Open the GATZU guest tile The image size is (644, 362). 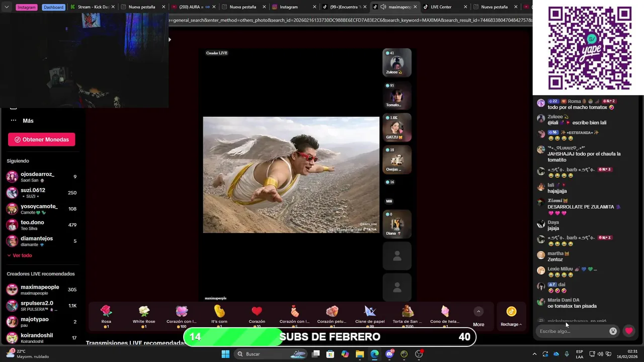[397, 127]
